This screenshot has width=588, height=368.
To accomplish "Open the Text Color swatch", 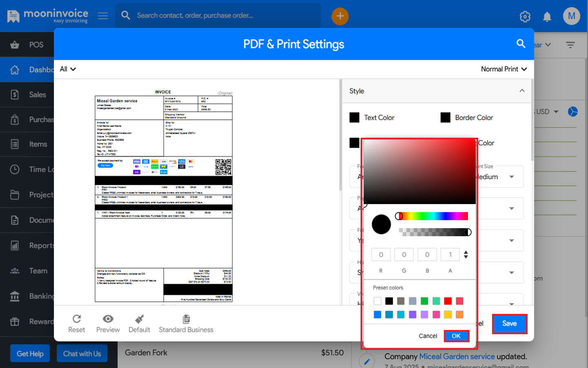I will 354,118.
